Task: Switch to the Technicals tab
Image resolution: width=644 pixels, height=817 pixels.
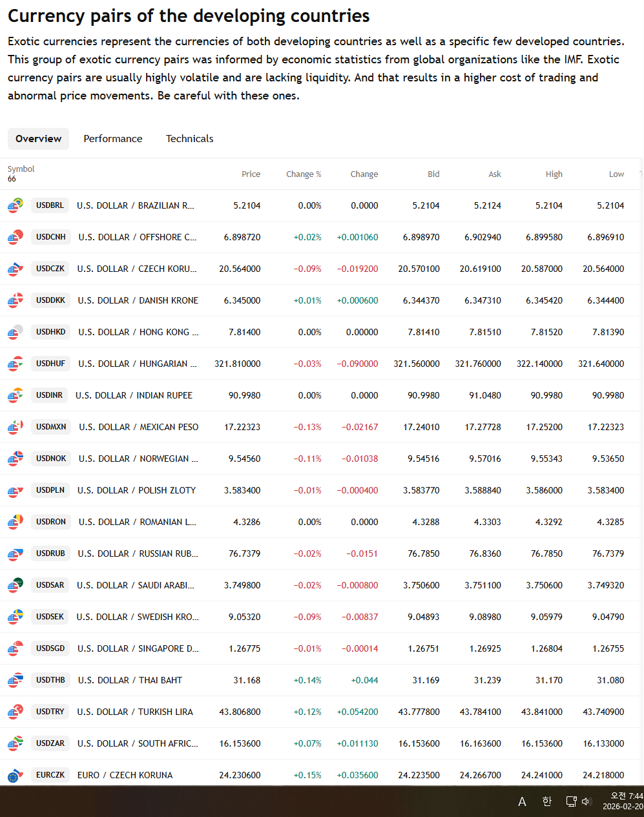Action: [x=189, y=139]
